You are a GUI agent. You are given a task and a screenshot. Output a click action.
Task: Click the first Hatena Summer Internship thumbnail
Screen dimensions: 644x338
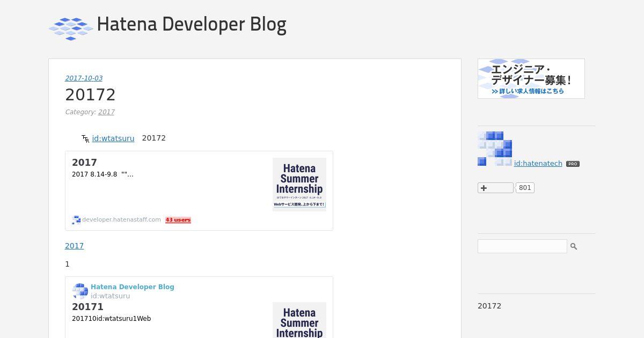pyautogui.click(x=299, y=184)
